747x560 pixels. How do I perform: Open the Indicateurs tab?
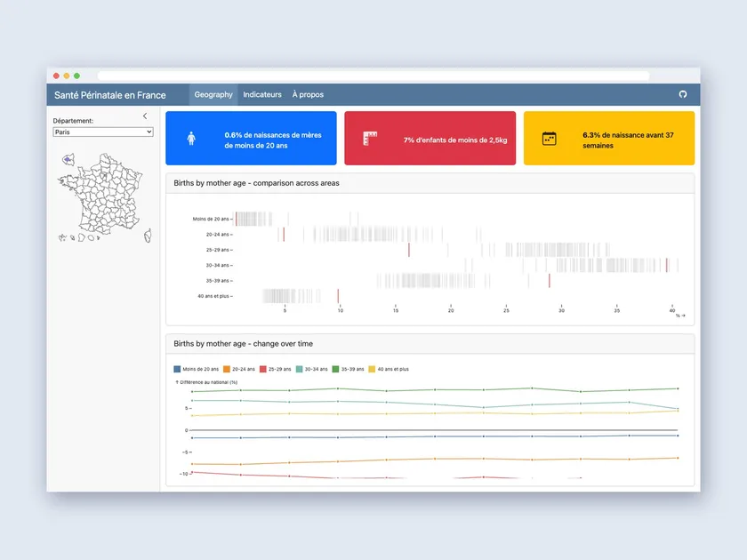[x=262, y=94]
